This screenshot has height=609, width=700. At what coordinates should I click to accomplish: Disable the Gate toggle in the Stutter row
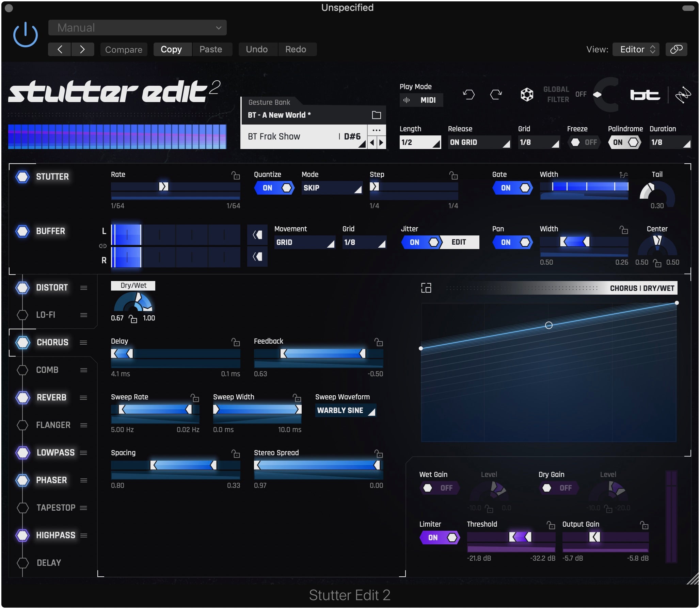(x=513, y=188)
